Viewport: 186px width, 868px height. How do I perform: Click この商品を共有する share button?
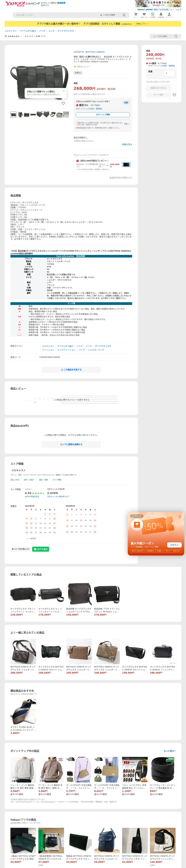71,369
